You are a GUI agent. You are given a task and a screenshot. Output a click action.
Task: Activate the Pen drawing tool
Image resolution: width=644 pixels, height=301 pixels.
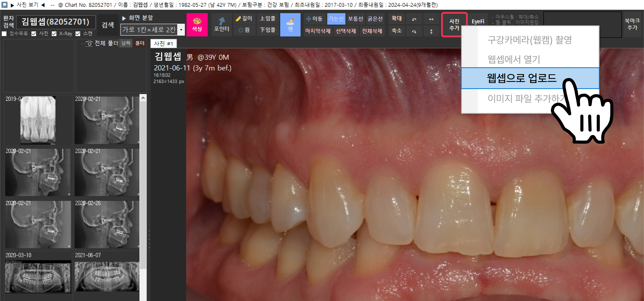coord(290,24)
